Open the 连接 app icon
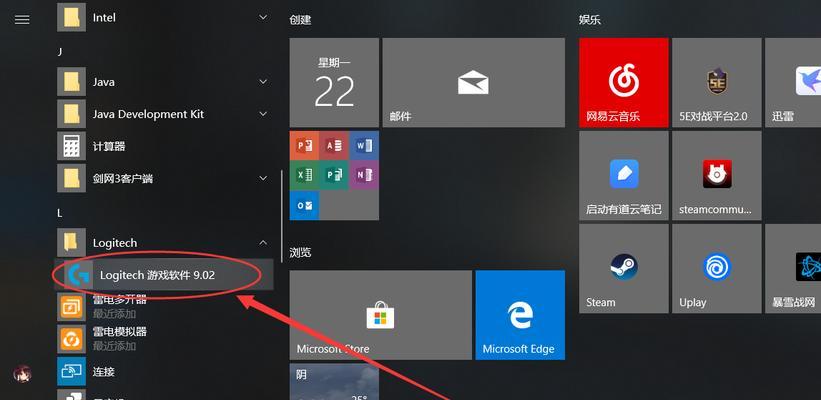The height and width of the screenshot is (400, 821). [71, 371]
